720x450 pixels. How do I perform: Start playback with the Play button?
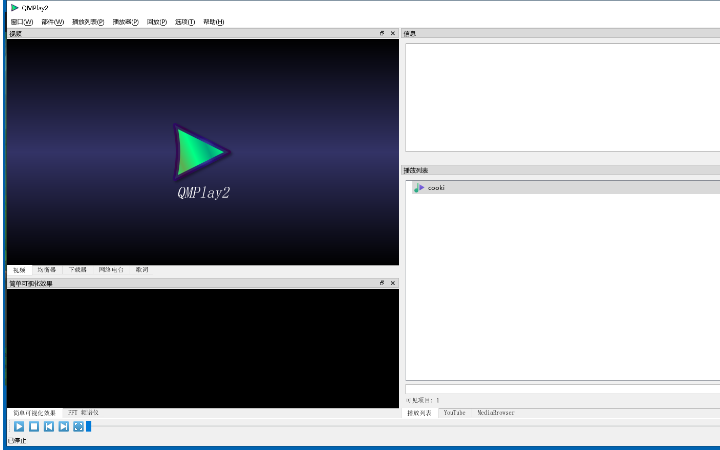point(19,427)
